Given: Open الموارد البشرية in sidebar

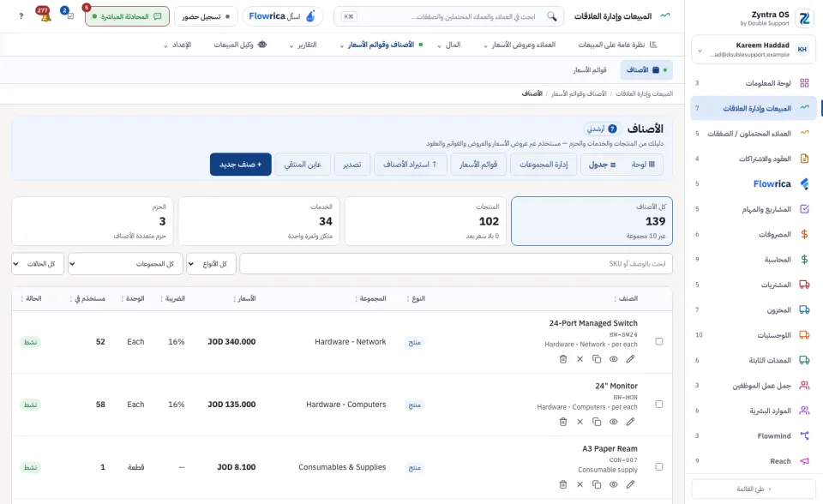Looking at the screenshot, I should point(754,411).
